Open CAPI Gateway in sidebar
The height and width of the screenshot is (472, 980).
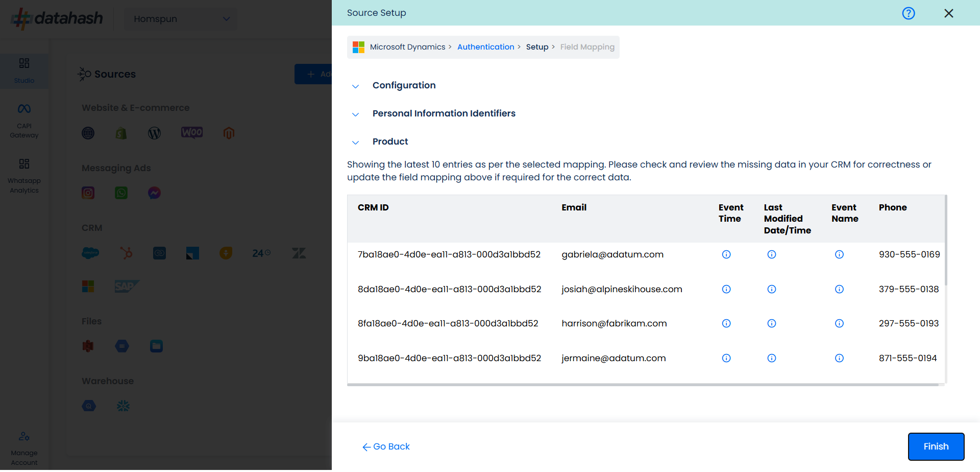pos(24,121)
